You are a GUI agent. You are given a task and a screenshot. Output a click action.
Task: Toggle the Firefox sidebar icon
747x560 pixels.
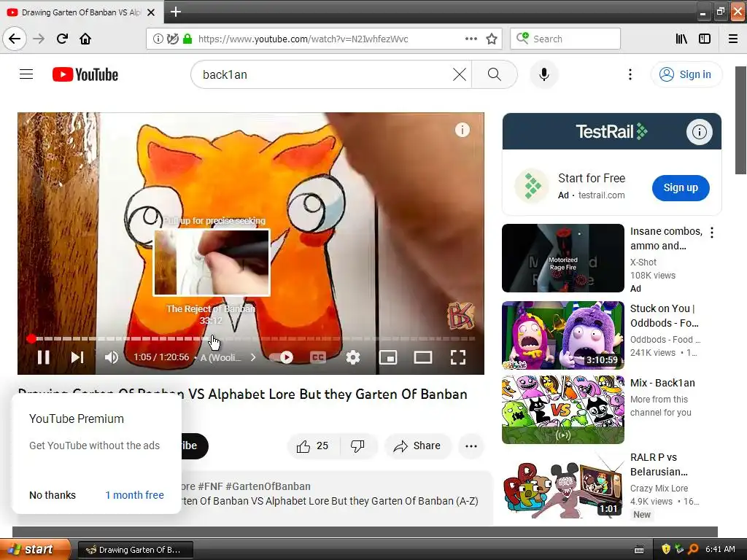coord(705,39)
